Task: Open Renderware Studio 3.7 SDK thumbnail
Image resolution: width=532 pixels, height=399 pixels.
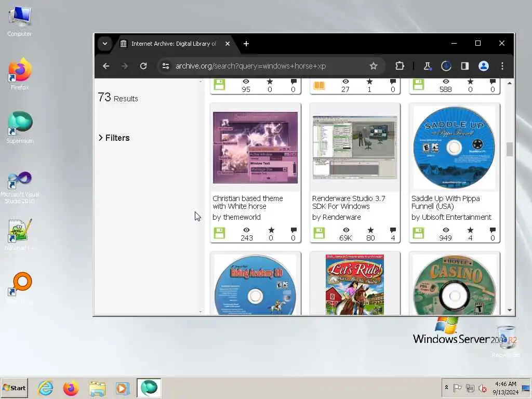Action: tap(355, 148)
